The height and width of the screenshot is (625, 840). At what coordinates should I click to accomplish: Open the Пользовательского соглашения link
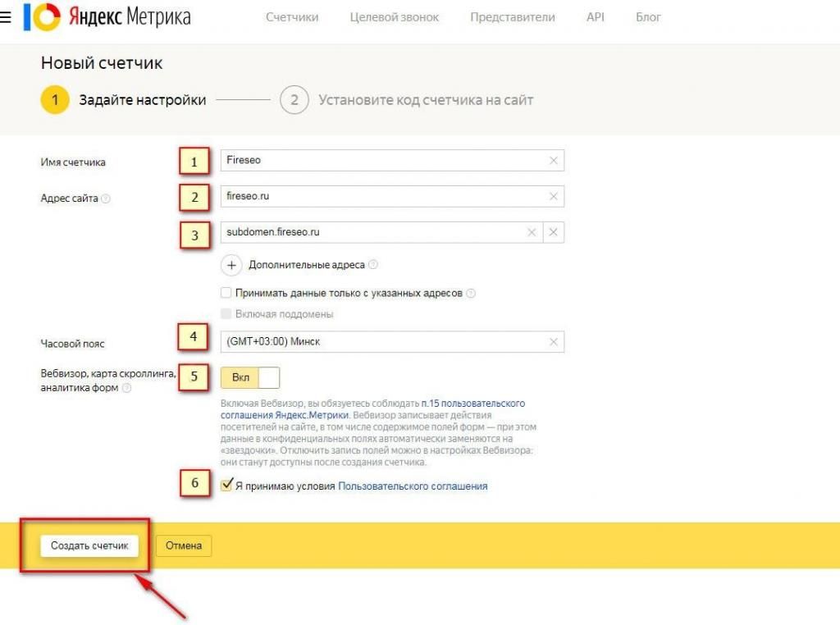tap(413, 486)
